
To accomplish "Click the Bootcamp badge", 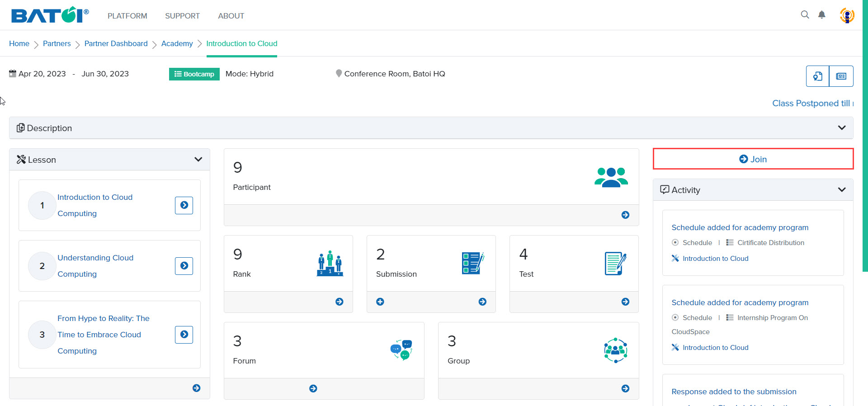I will click(194, 74).
